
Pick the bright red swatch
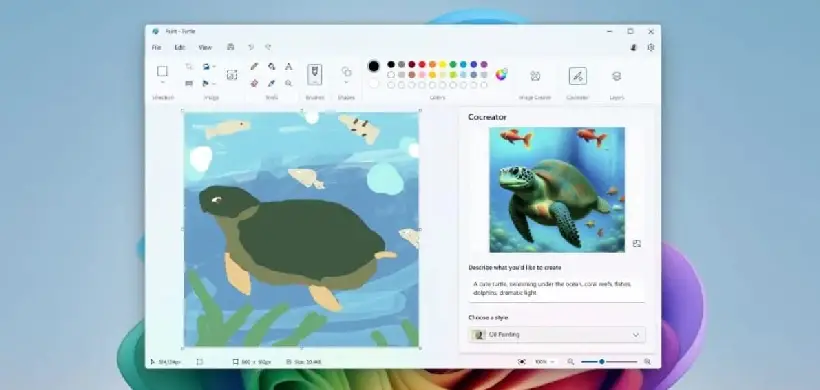point(422,64)
